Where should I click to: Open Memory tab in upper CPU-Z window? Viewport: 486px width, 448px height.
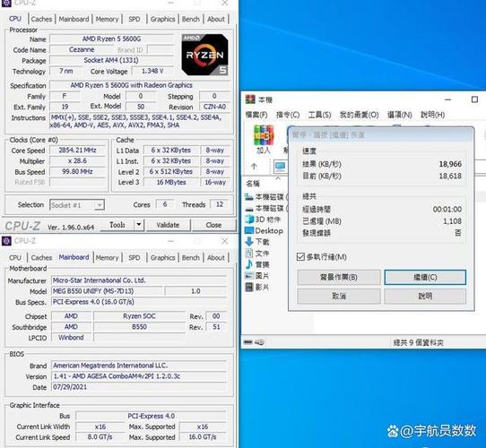107,19
